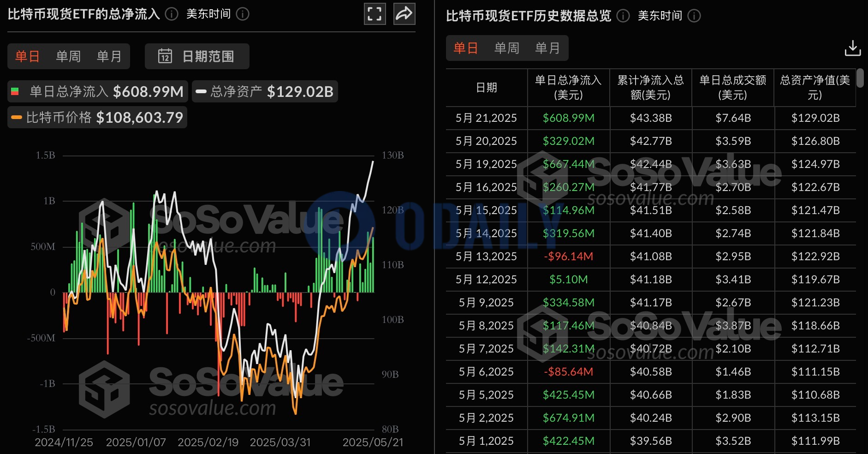Switch history table to 单月
Screen dimensions: 868x454
pyautogui.click(x=547, y=48)
